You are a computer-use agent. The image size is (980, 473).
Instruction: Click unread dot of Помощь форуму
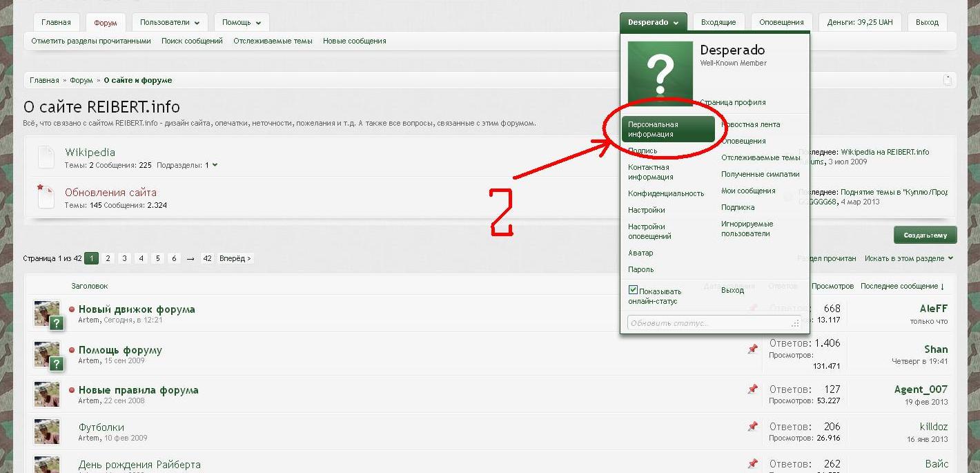point(72,350)
